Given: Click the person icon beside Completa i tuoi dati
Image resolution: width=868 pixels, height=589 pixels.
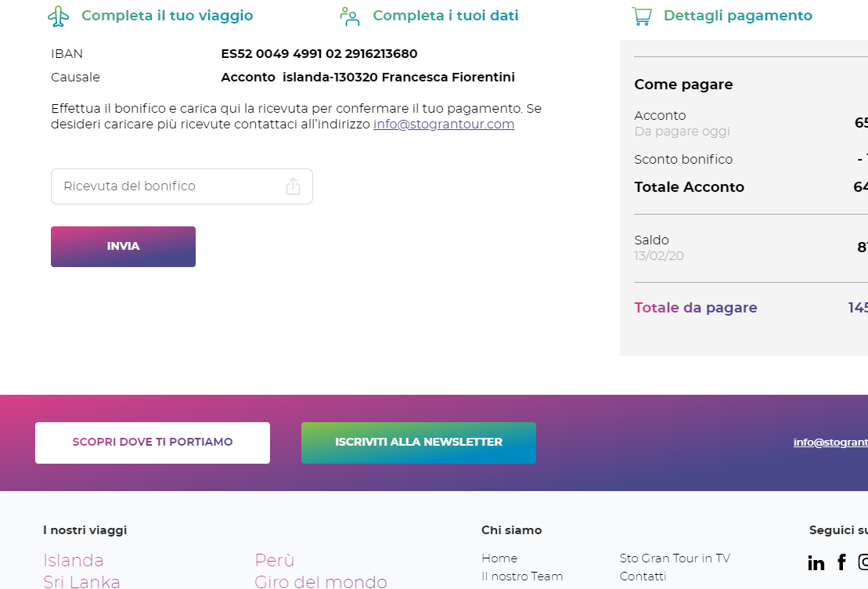Looking at the screenshot, I should (349, 16).
